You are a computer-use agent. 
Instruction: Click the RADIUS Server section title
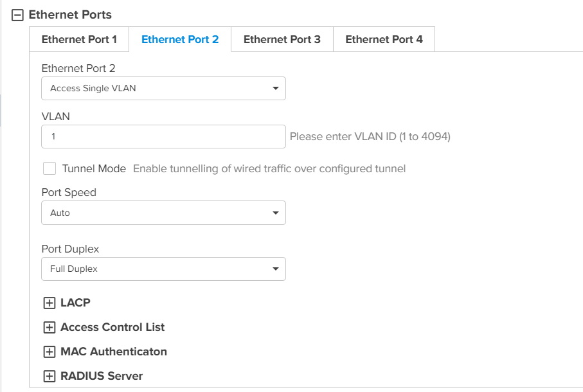click(102, 376)
